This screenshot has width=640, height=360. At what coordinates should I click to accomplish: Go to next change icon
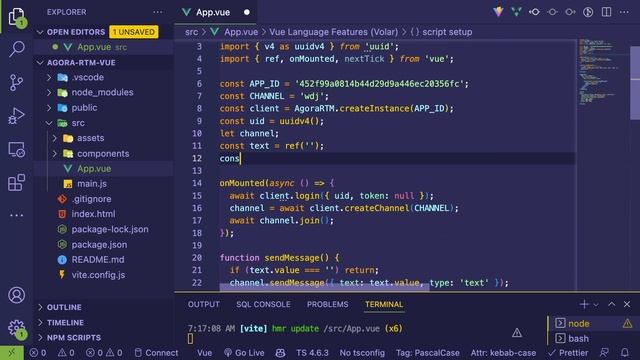pos(570,12)
